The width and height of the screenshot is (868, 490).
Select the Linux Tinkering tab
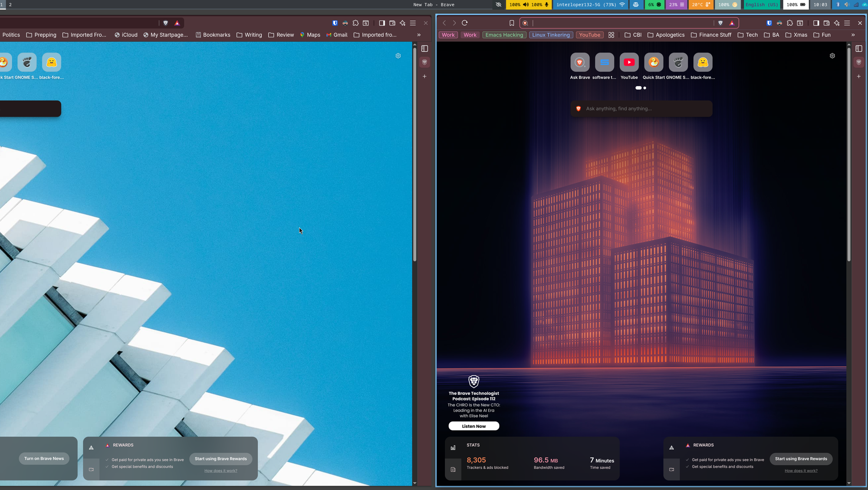coord(551,35)
